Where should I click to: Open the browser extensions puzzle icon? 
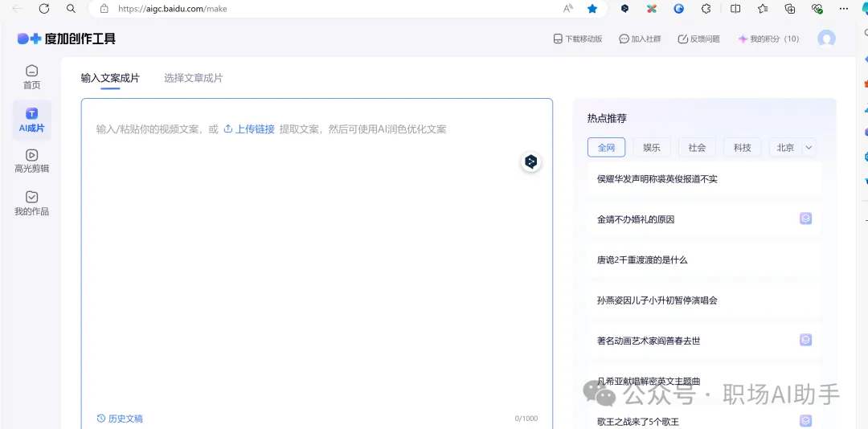[x=706, y=8]
